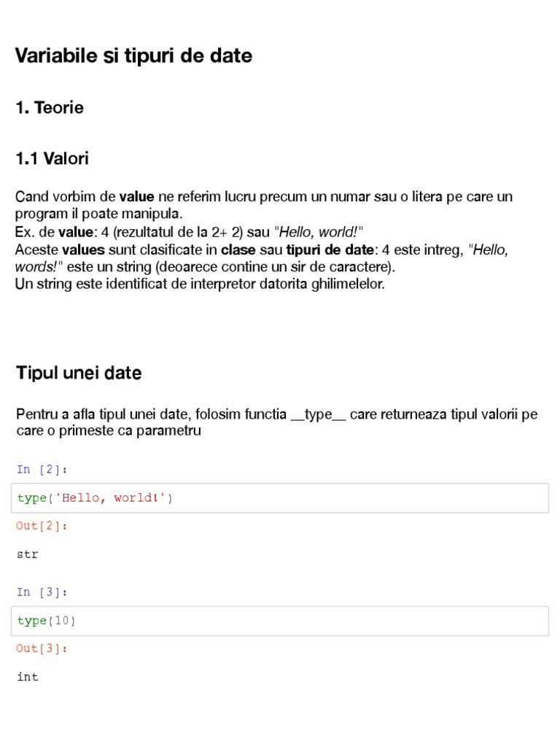
Task: Click the 'Variabile si tipuri de date' title
Action: click(x=134, y=56)
